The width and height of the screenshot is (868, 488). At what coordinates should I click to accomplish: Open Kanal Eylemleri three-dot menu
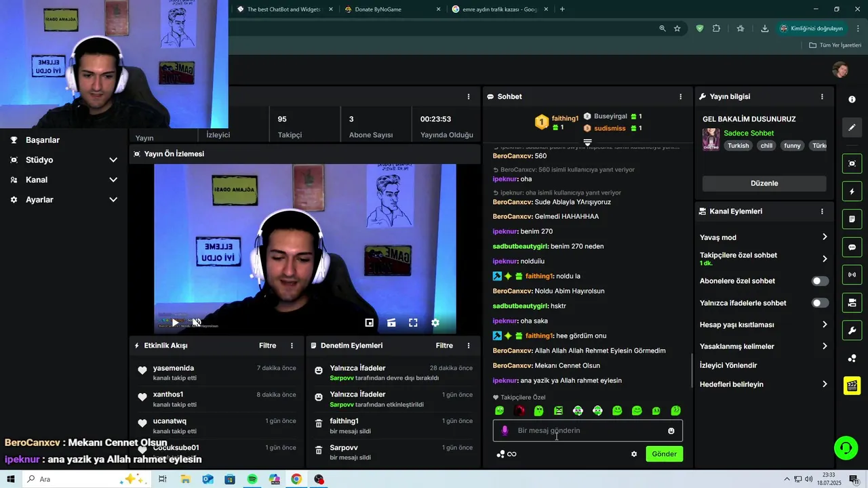tap(822, 211)
